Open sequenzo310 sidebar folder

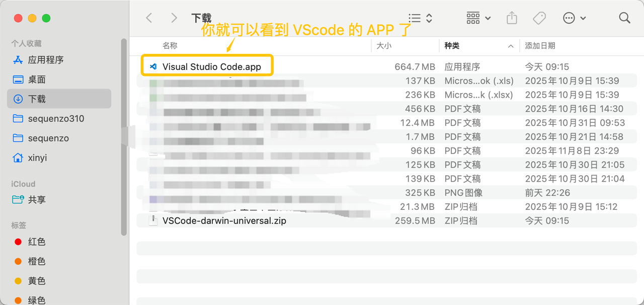[x=56, y=119]
